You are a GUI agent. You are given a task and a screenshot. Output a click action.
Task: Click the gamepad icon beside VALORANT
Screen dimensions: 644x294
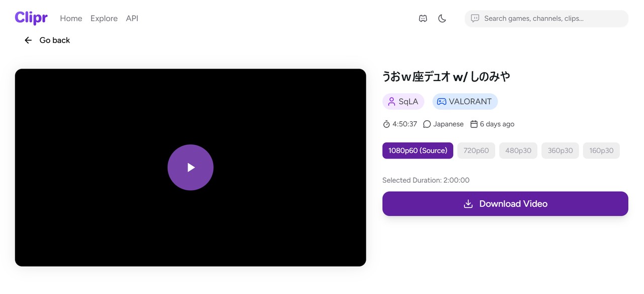point(441,102)
